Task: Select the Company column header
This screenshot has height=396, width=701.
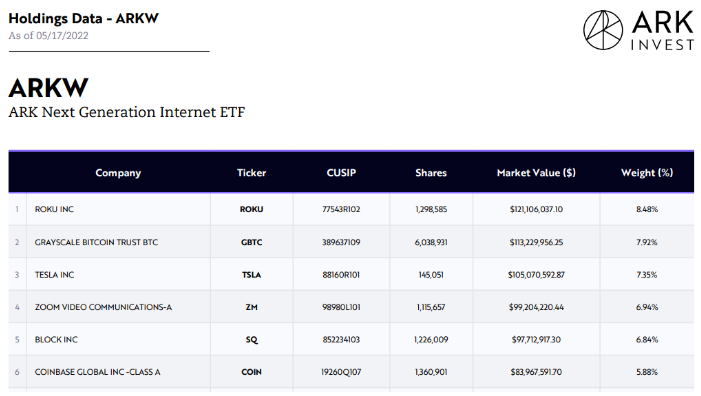Action: (x=118, y=173)
